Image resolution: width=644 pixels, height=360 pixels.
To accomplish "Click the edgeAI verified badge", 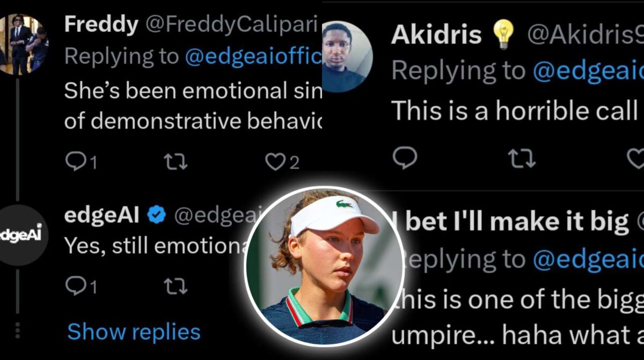I will click(157, 215).
